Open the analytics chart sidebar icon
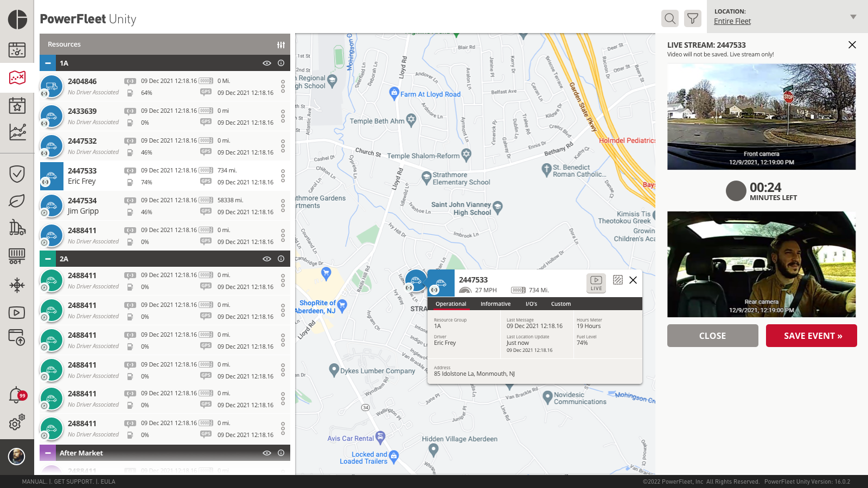The image size is (868, 488). point(17,132)
